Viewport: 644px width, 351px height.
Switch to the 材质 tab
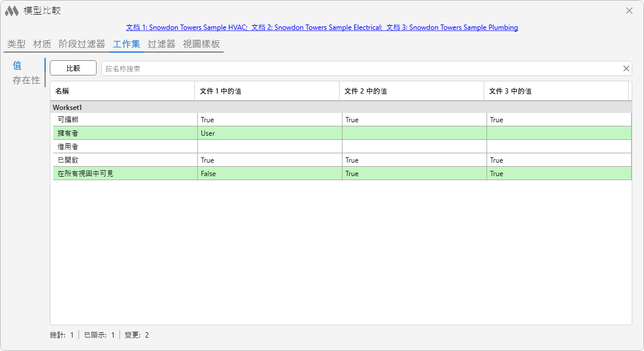coord(42,44)
